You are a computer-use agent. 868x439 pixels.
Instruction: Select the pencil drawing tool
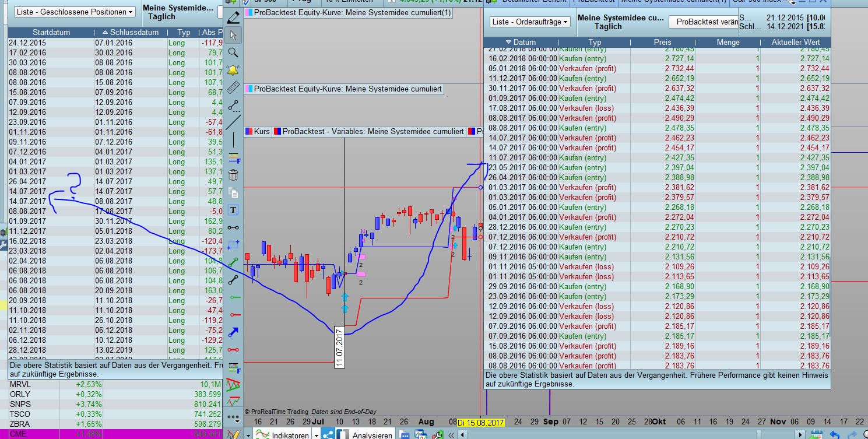[x=234, y=17]
